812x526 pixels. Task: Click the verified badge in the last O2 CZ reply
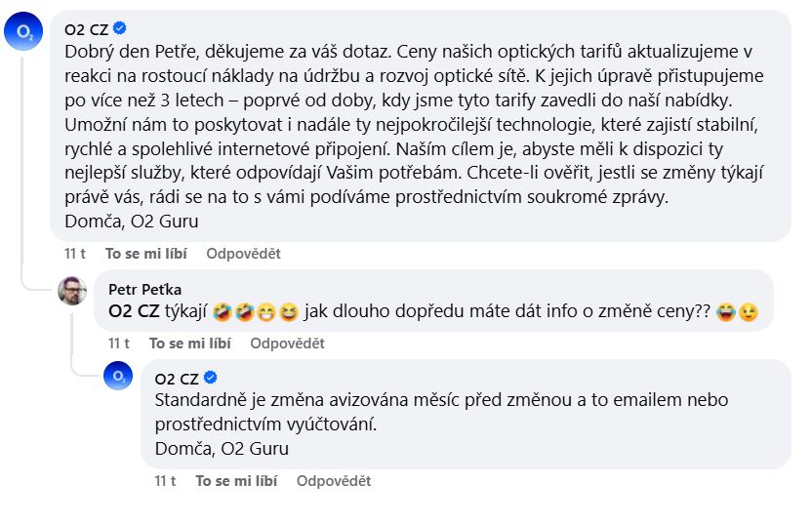point(210,379)
